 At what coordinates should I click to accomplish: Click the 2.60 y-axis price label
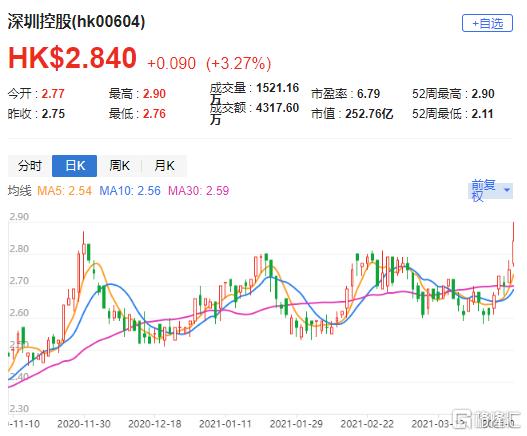(x=19, y=313)
